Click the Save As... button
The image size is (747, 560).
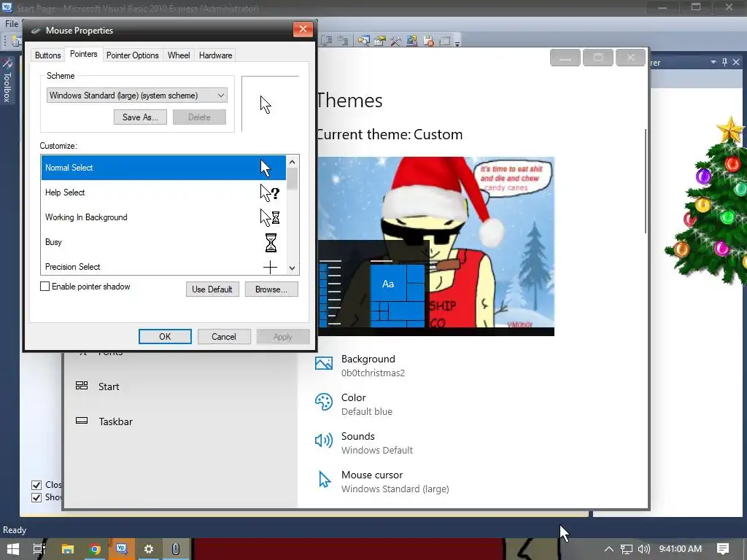tap(140, 117)
